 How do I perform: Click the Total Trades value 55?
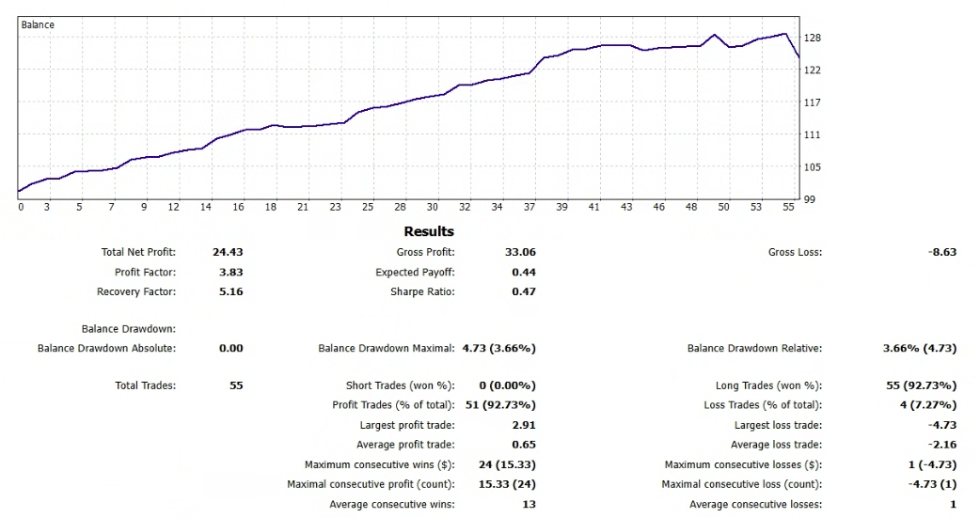click(233, 385)
